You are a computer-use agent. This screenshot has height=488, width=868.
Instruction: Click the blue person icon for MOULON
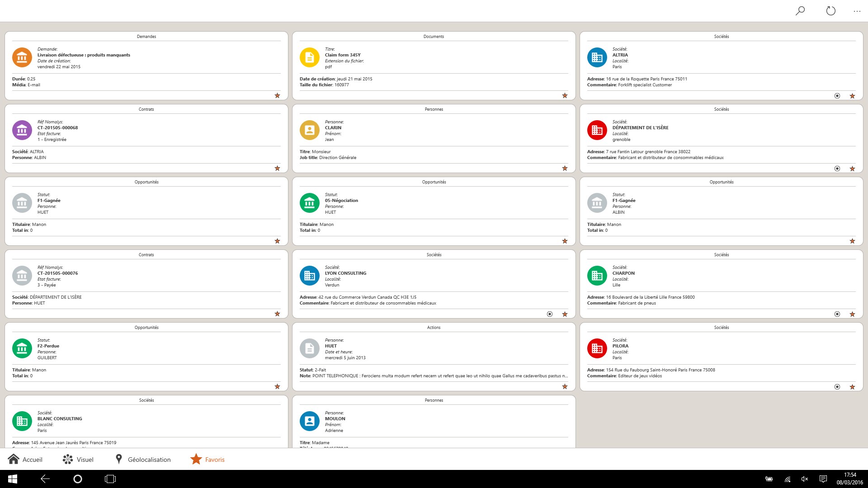tap(310, 421)
